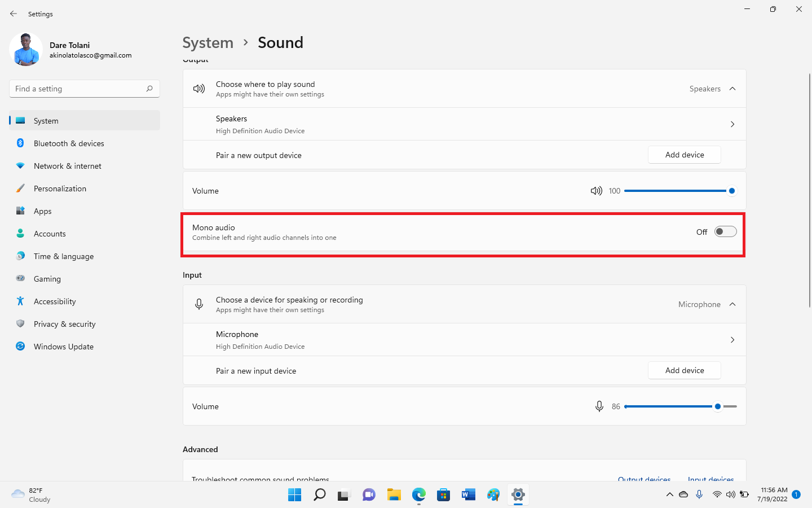The height and width of the screenshot is (508, 812).
Task: Turn on the Mono audio toggle
Action: tap(726, 231)
